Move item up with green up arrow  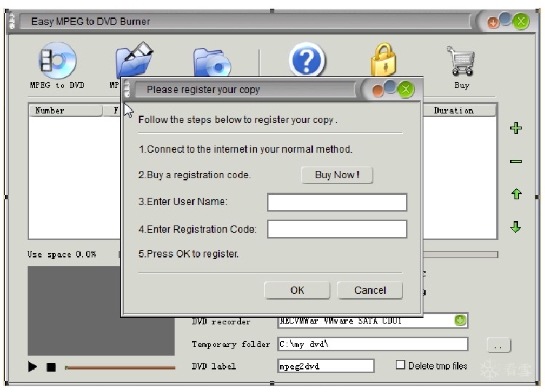(516, 194)
